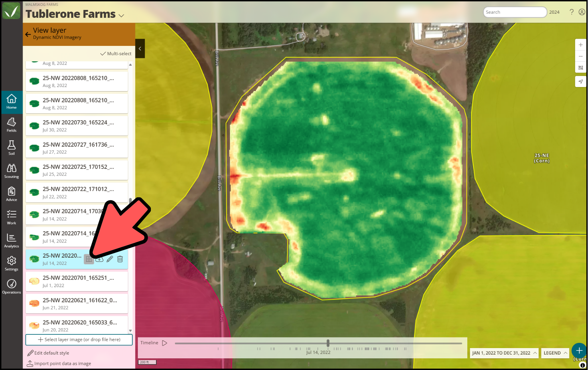The height and width of the screenshot is (370, 588).
Task: Open the Settings section in sidebar
Action: click(11, 263)
